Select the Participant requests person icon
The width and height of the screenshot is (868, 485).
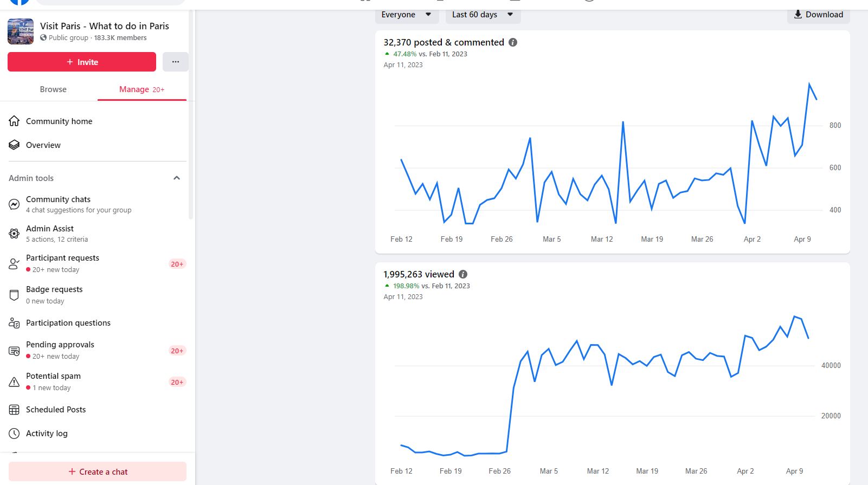[14, 264]
